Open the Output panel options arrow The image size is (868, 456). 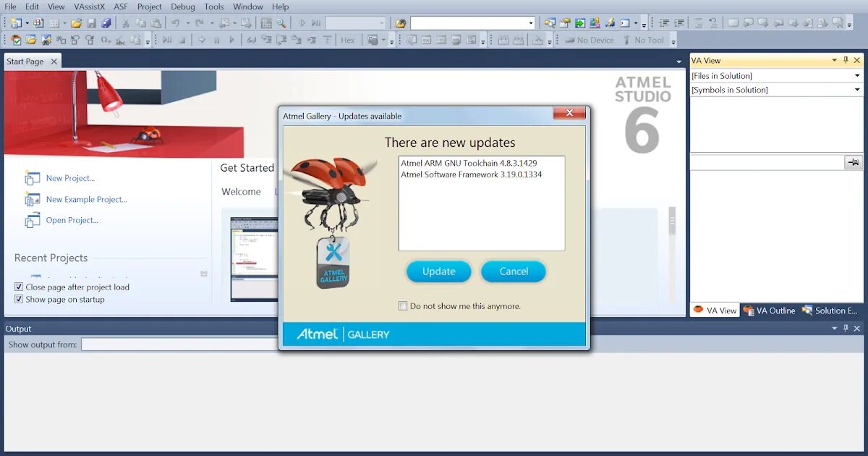click(x=834, y=329)
